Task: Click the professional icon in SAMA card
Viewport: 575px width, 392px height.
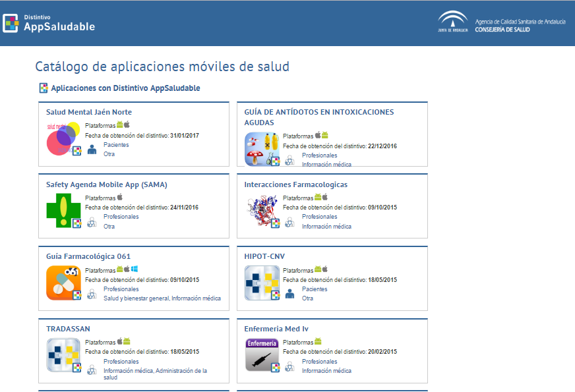Action: [92, 222]
